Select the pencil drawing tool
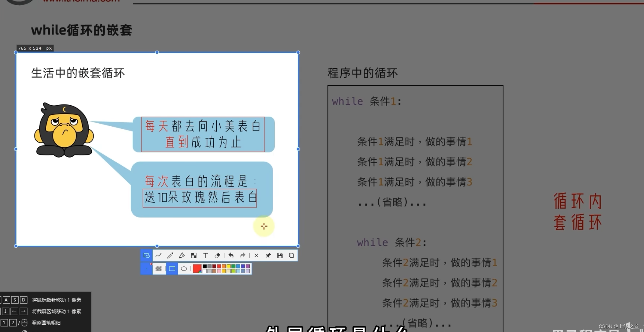 coord(170,256)
